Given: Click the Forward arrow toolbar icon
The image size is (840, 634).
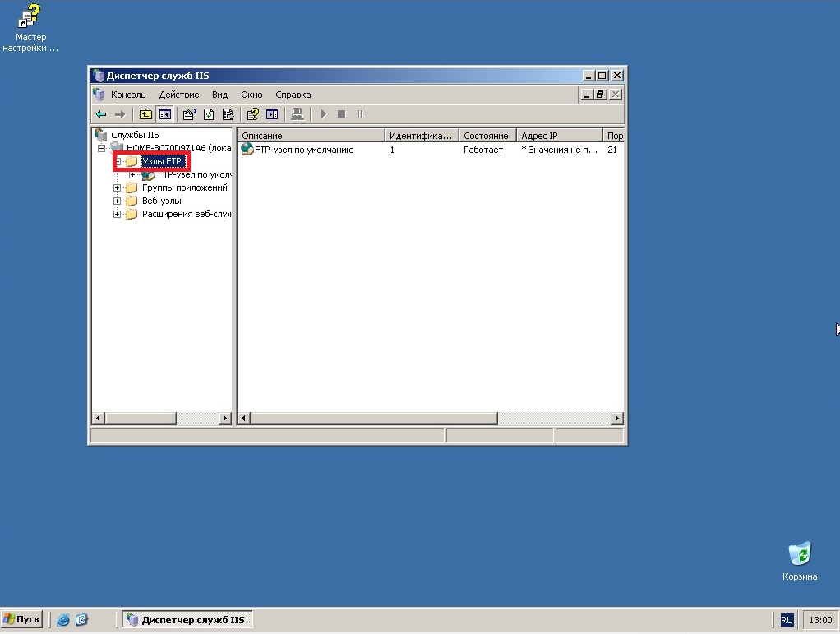Looking at the screenshot, I should pyautogui.click(x=120, y=114).
